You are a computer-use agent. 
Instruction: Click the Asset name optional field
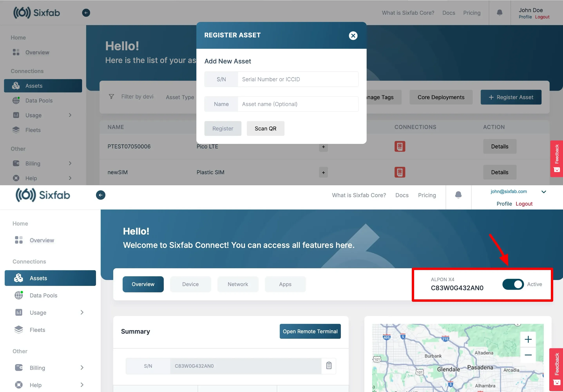click(x=298, y=104)
